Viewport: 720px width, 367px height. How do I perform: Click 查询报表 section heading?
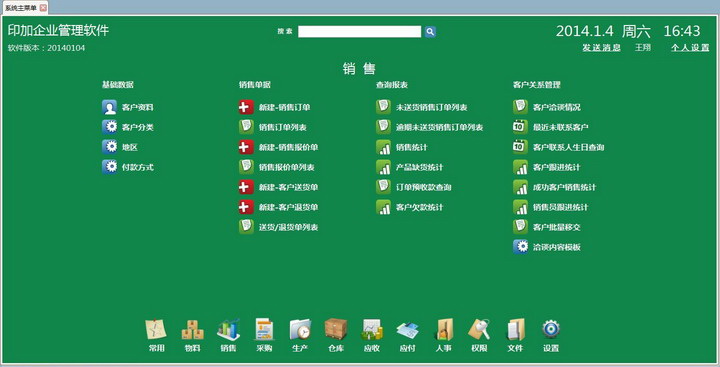pos(392,85)
